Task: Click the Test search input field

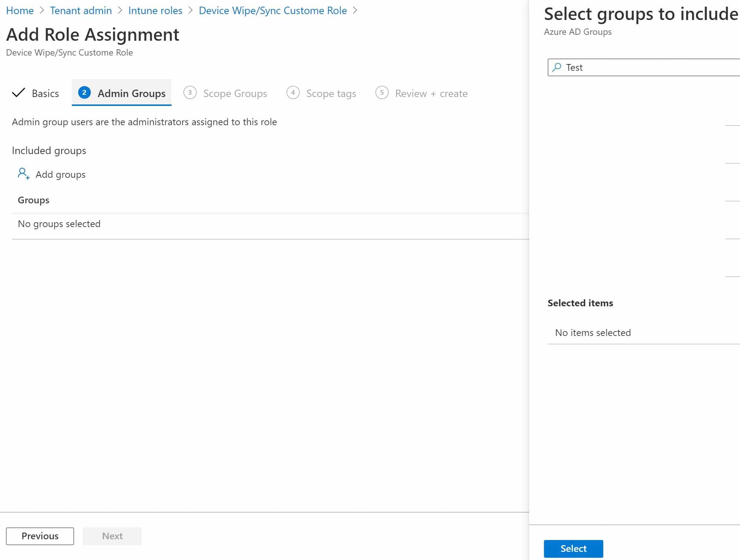Action: tap(630, 67)
